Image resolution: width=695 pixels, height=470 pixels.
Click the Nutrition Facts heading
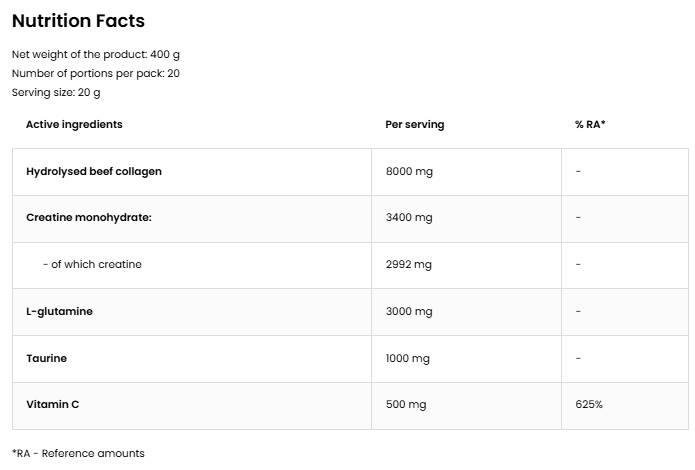point(78,20)
